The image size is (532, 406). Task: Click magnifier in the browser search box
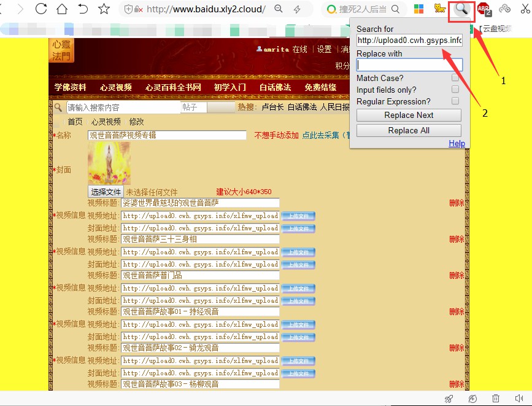click(x=395, y=9)
